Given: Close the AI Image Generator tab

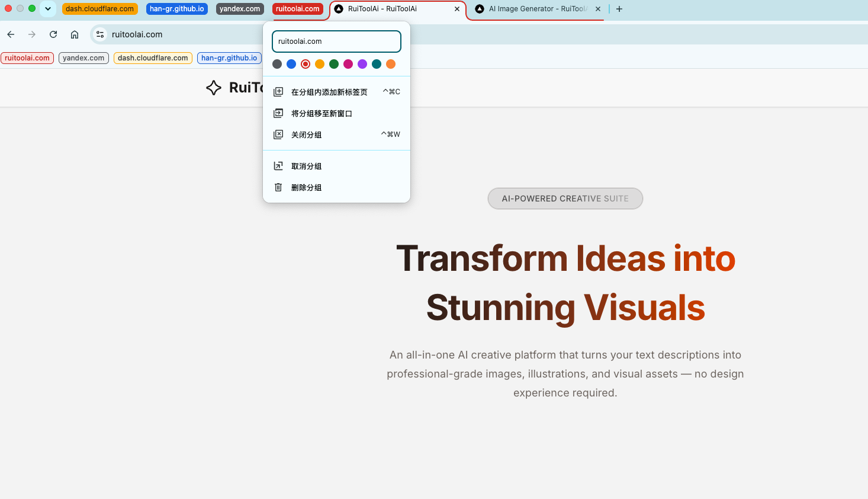Looking at the screenshot, I should point(598,9).
